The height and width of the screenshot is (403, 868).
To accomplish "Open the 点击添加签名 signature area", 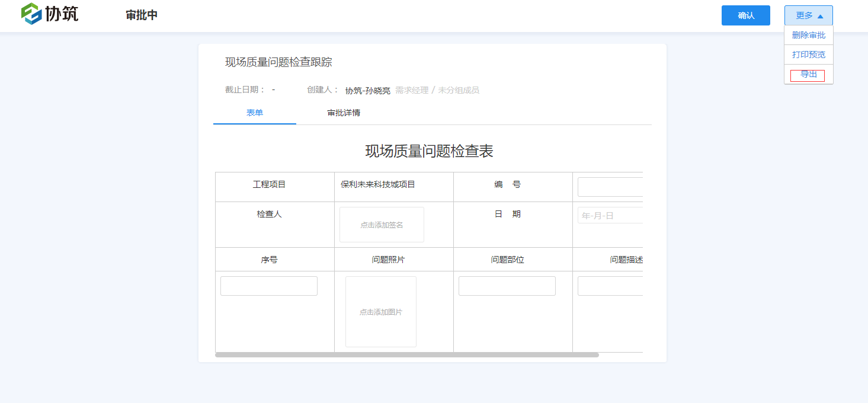I will (381, 224).
